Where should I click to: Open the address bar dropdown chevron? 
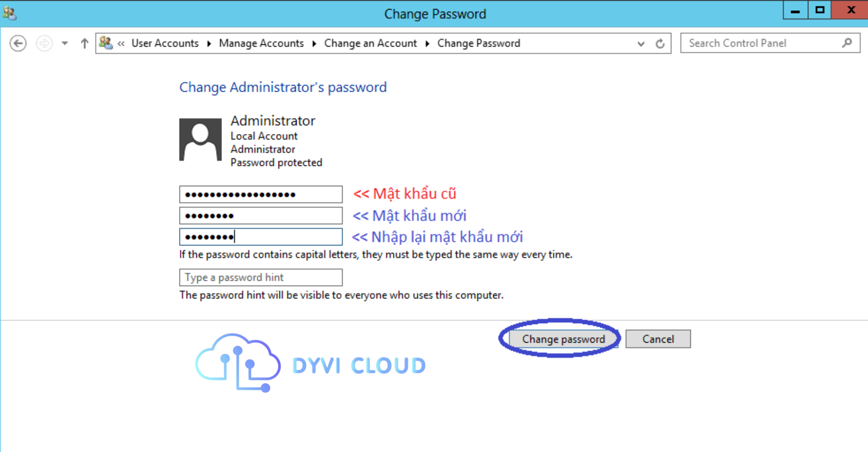641,44
